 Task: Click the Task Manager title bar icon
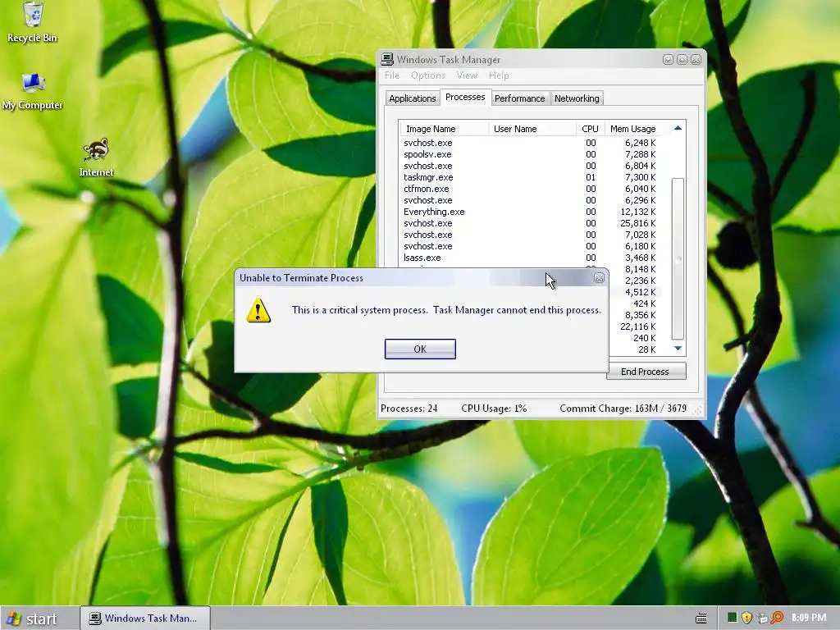click(x=387, y=59)
